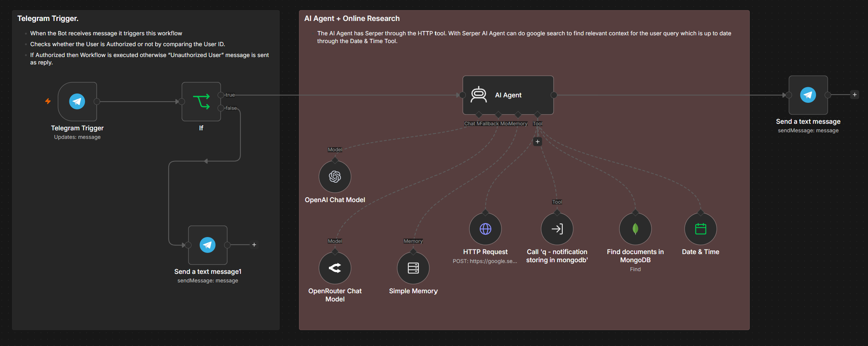868x346 pixels.
Task: Select the OpenAI Chat Model node
Action: [335, 177]
